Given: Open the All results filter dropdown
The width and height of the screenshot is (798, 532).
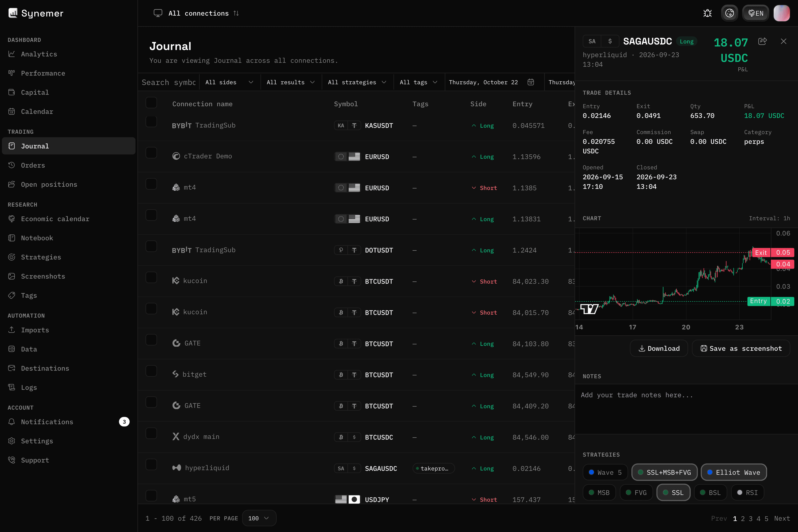Looking at the screenshot, I should [x=291, y=82].
